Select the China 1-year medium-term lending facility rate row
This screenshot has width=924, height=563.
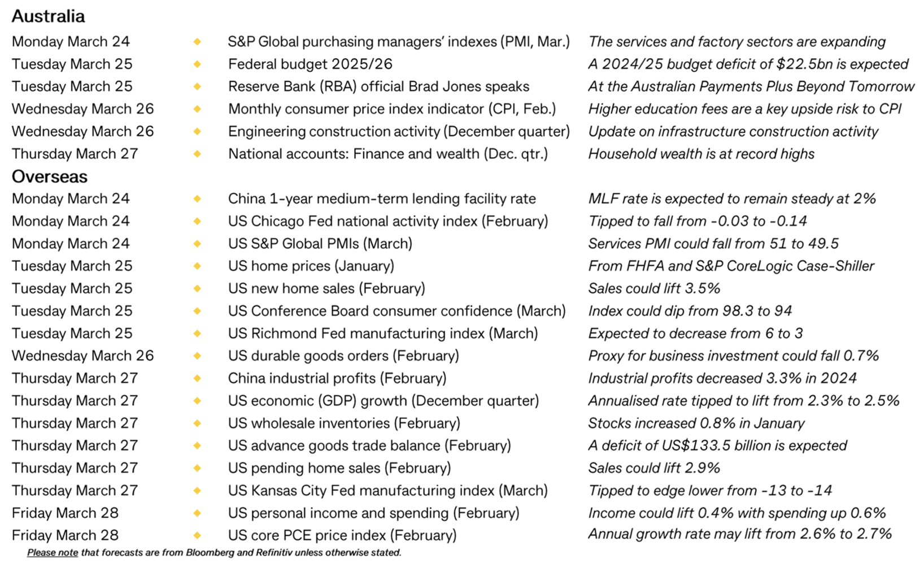(382, 199)
